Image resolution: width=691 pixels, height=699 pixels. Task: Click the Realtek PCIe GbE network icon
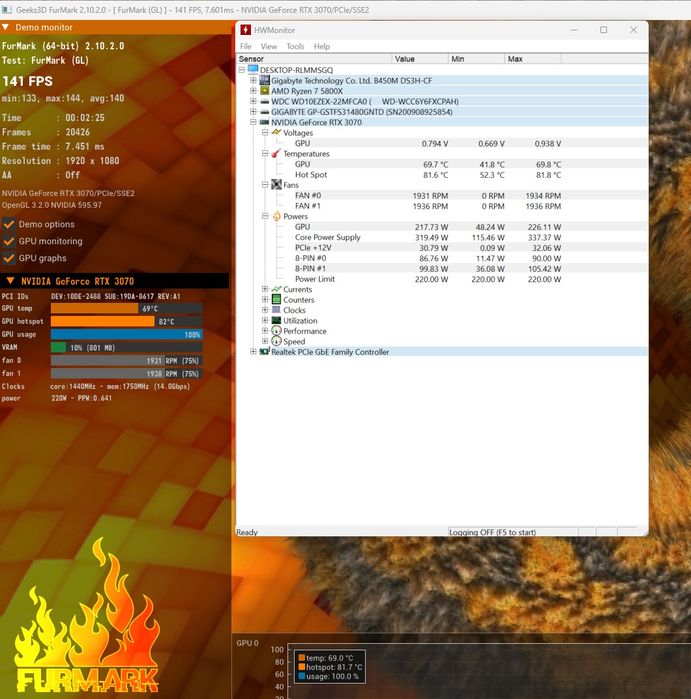[x=265, y=352]
